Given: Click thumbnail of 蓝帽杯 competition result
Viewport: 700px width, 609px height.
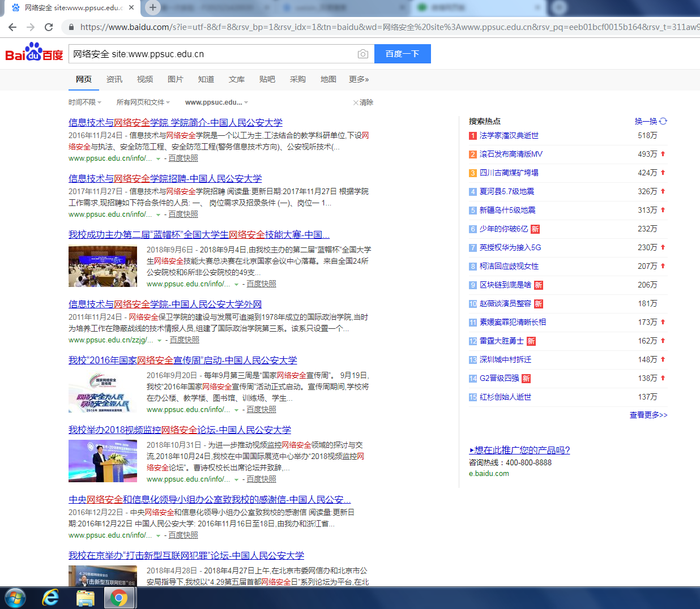Looking at the screenshot, I should (103, 267).
